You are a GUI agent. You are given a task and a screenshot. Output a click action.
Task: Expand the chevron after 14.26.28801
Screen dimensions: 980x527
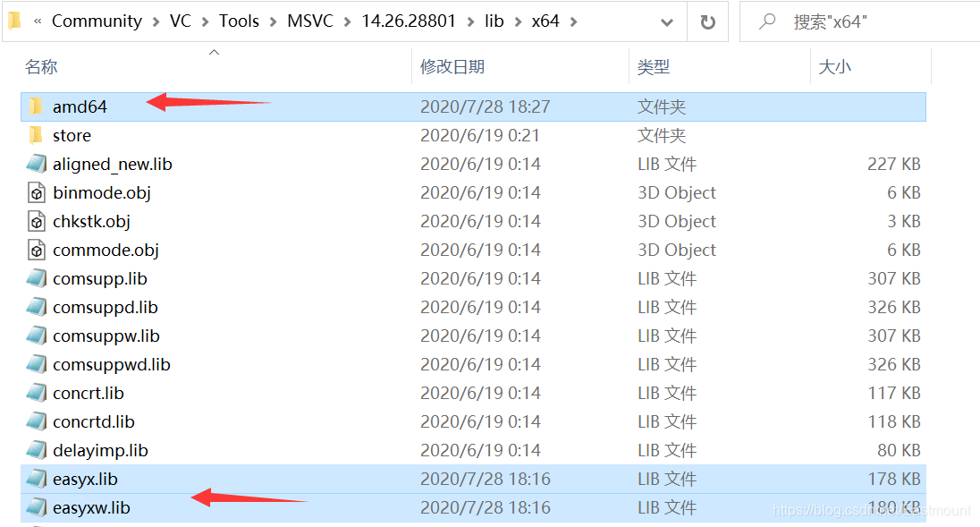(x=470, y=21)
